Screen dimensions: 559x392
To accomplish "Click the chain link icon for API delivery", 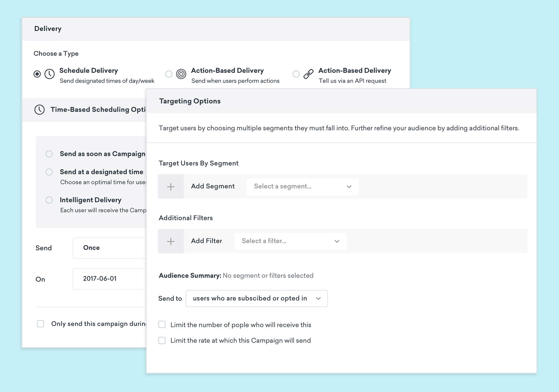I will point(308,74).
